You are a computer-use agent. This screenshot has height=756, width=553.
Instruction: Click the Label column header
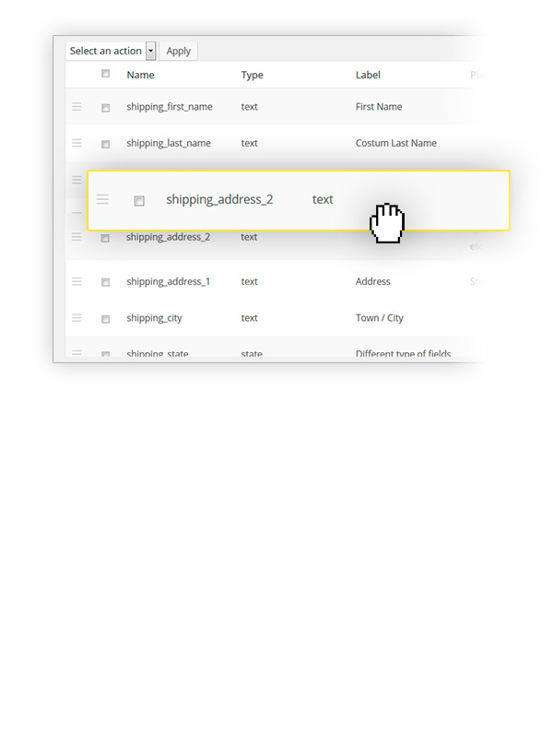(x=368, y=75)
